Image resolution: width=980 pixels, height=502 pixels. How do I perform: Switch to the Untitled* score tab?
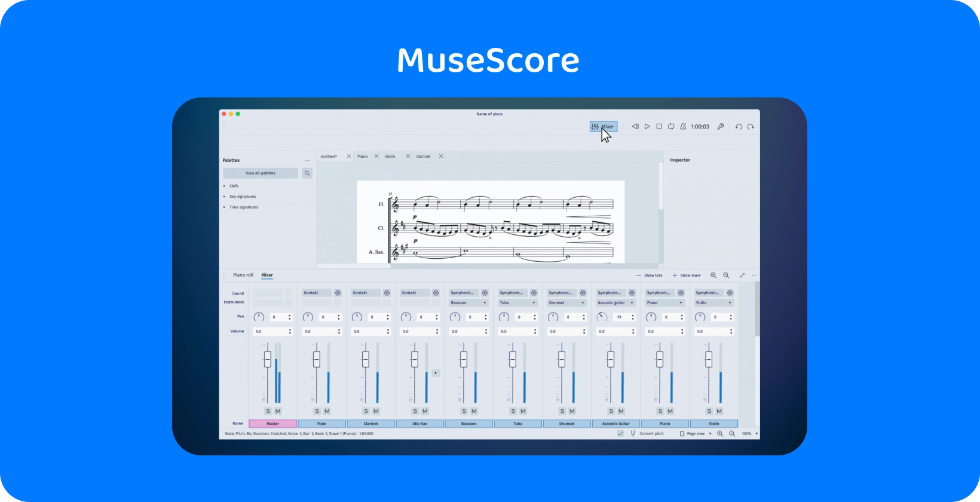point(329,157)
